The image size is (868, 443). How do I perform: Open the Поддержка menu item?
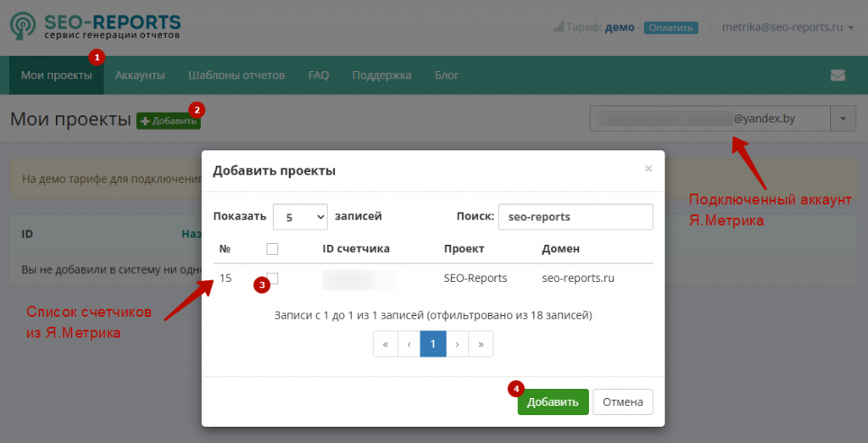tap(382, 75)
